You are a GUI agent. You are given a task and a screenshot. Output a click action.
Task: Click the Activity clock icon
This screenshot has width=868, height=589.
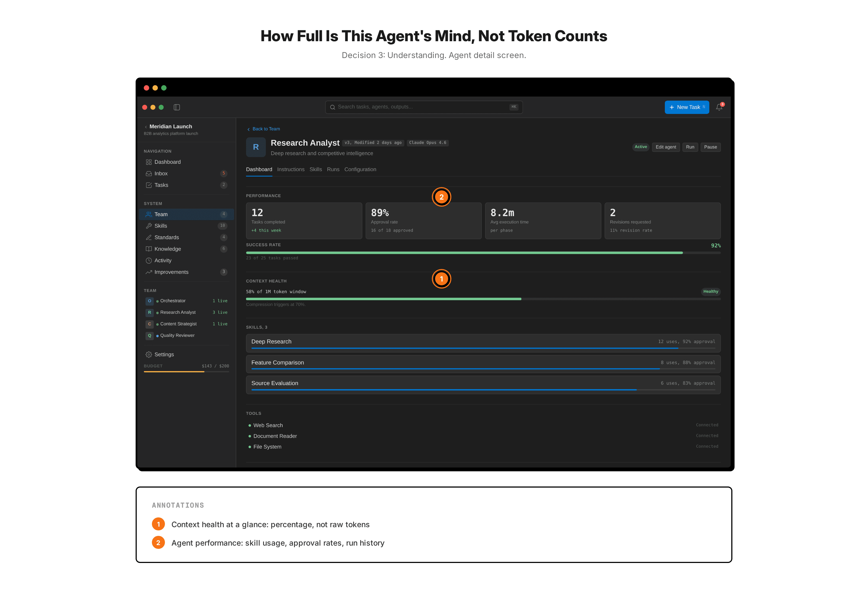[149, 260]
